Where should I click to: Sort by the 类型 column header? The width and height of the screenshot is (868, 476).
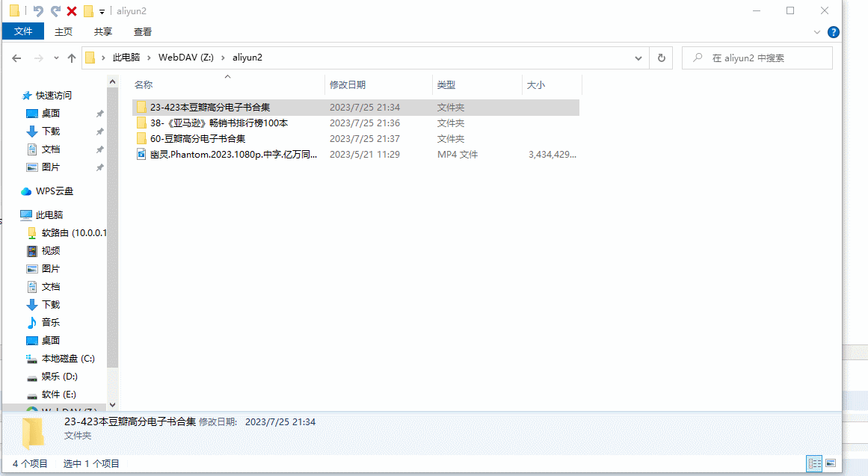click(x=477, y=84)
